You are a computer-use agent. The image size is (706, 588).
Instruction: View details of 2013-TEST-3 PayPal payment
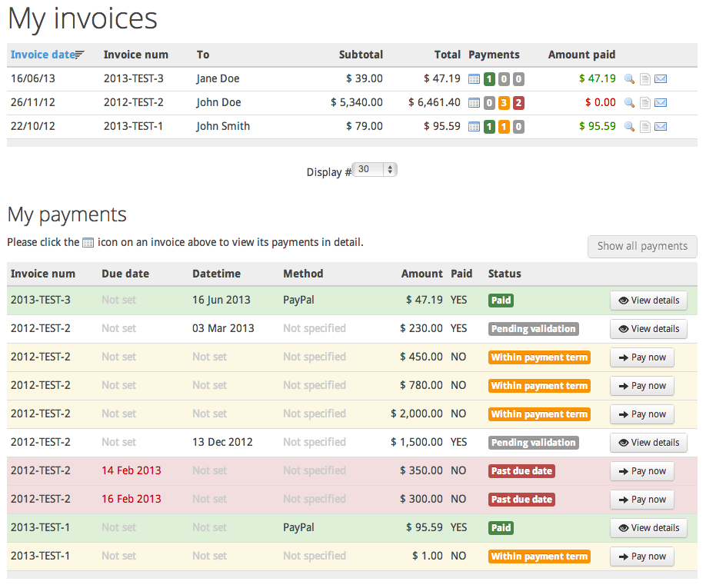[x=648, y=301]
